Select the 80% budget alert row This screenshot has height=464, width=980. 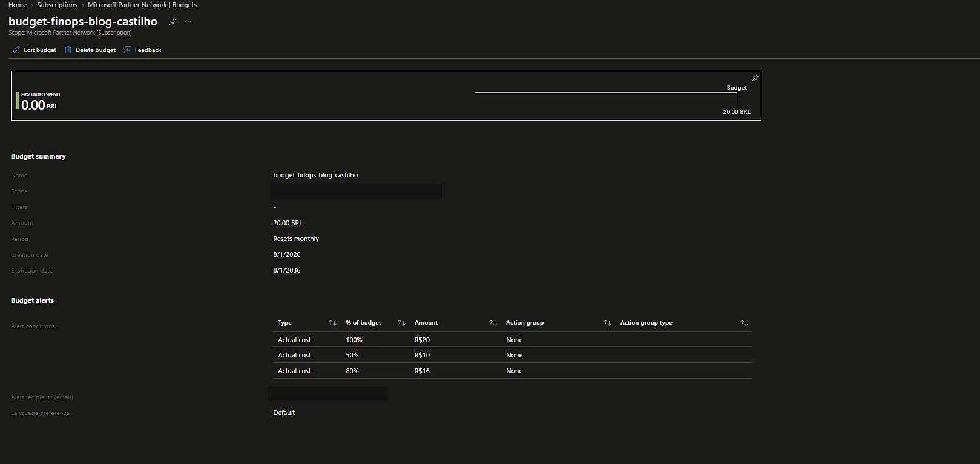[513, 371]
